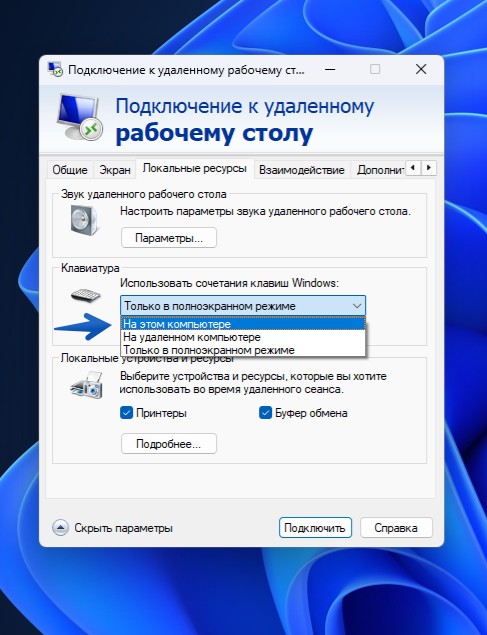Minimize the Remote Desktop window
The width and height of the screenshot is (487, 635).
[330, 70]
